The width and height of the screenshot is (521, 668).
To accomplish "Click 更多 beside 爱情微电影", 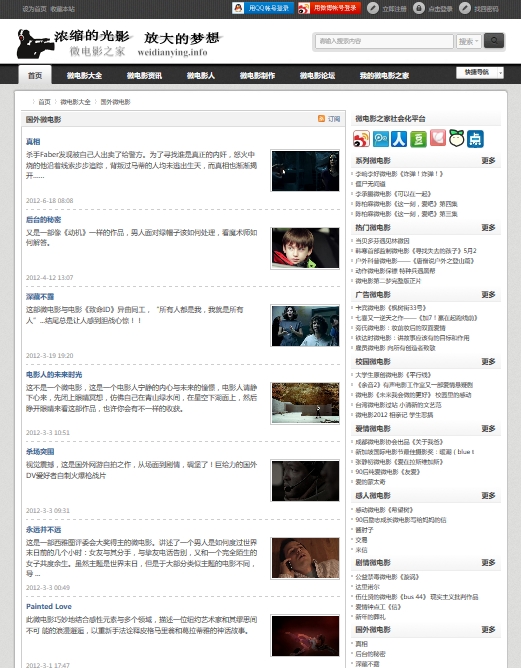I will point(488,429).
